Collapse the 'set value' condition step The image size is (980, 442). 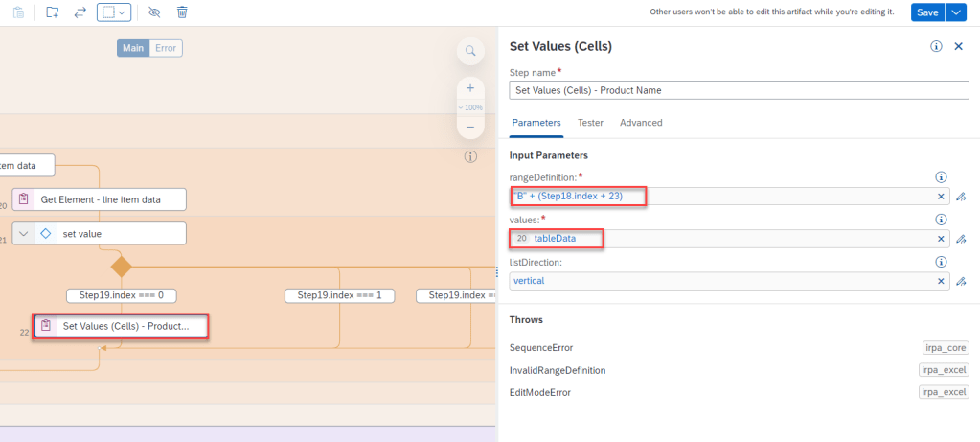(25, 233)
